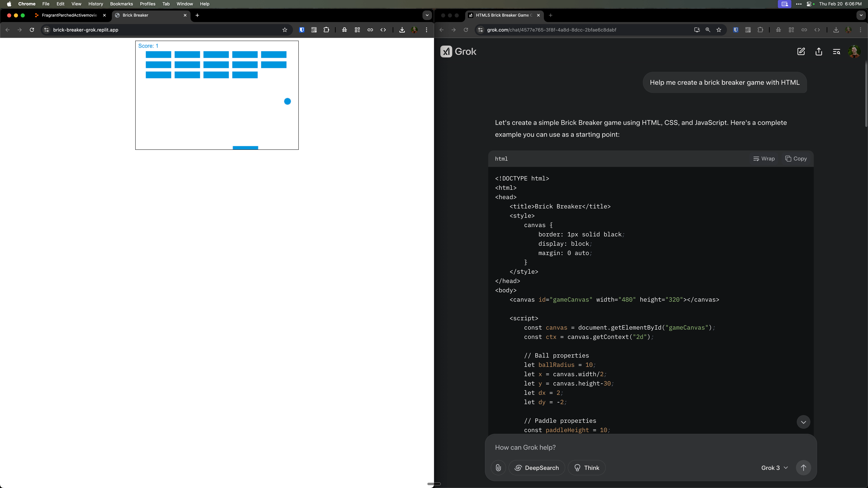This screenshot has height=488, width=868.
Task: Toggle Wrap for the html code block
Action: (x=764, y=159)
